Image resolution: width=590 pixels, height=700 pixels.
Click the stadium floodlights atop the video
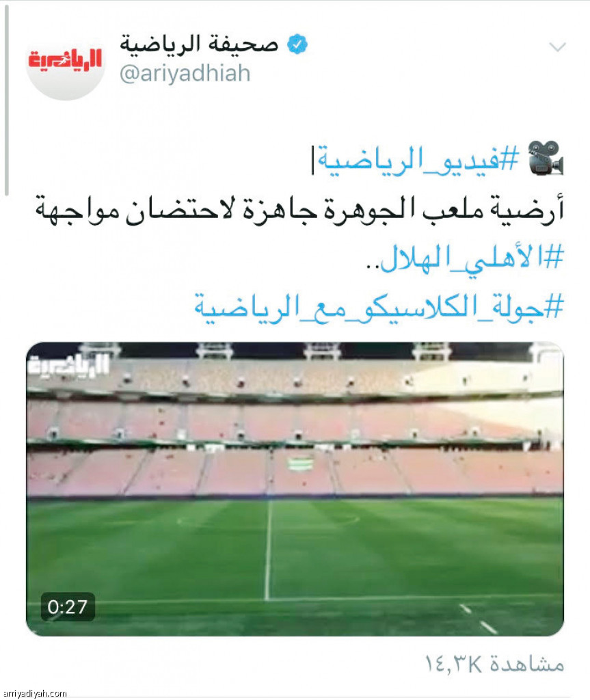coord(321,351)
